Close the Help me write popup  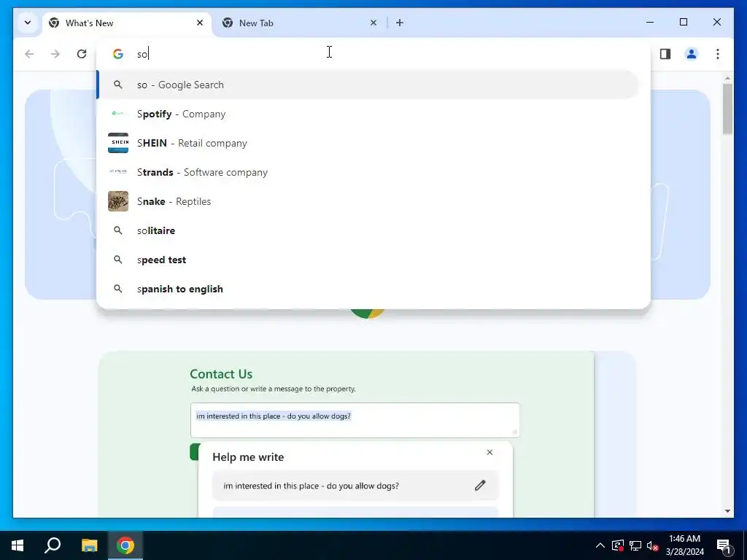point(489,452)
